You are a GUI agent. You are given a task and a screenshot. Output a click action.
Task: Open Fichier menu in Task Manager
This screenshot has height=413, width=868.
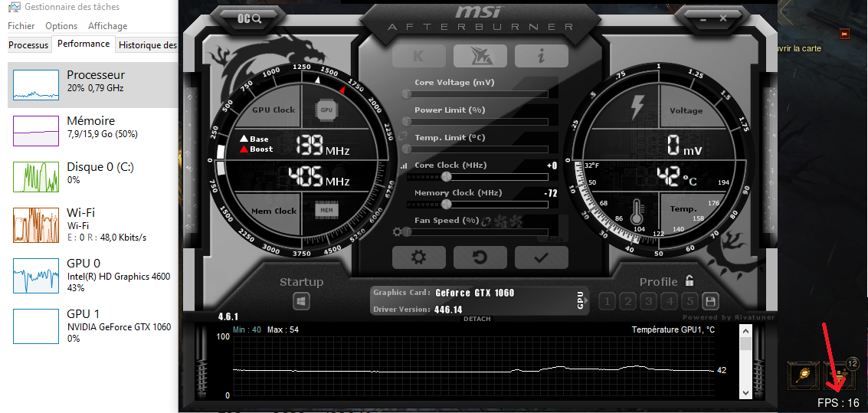coord(21,26)
